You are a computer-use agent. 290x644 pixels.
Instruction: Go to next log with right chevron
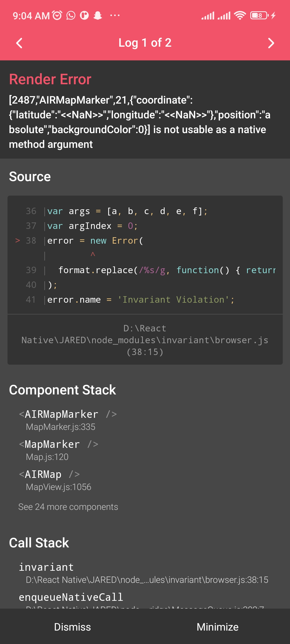tap(271, 43)
